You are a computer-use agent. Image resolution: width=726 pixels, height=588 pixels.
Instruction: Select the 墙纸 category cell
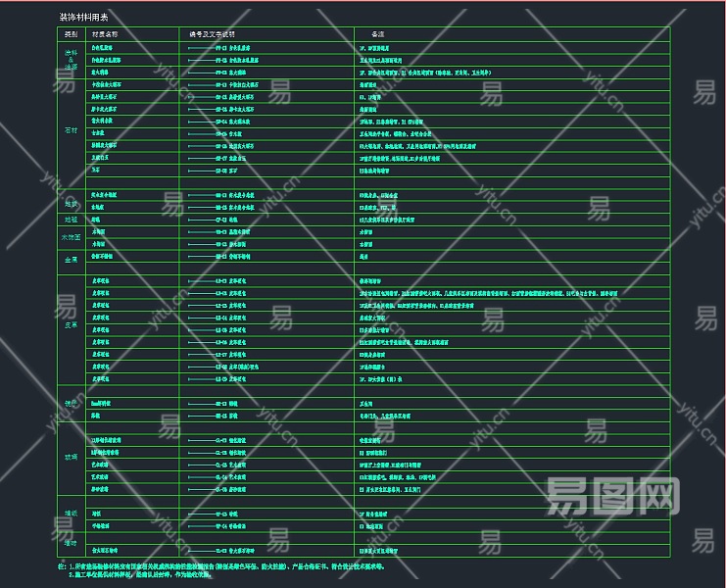71,512
